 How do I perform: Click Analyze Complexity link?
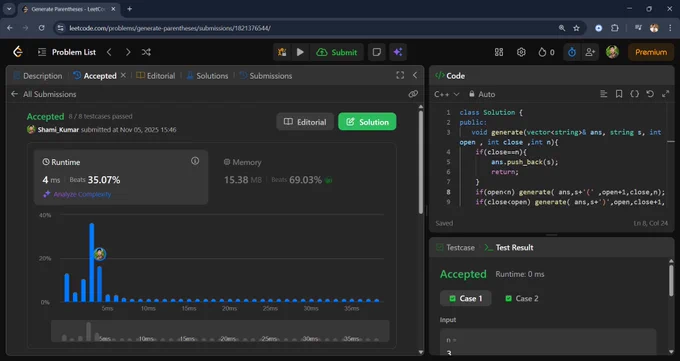tap(77, 194)
